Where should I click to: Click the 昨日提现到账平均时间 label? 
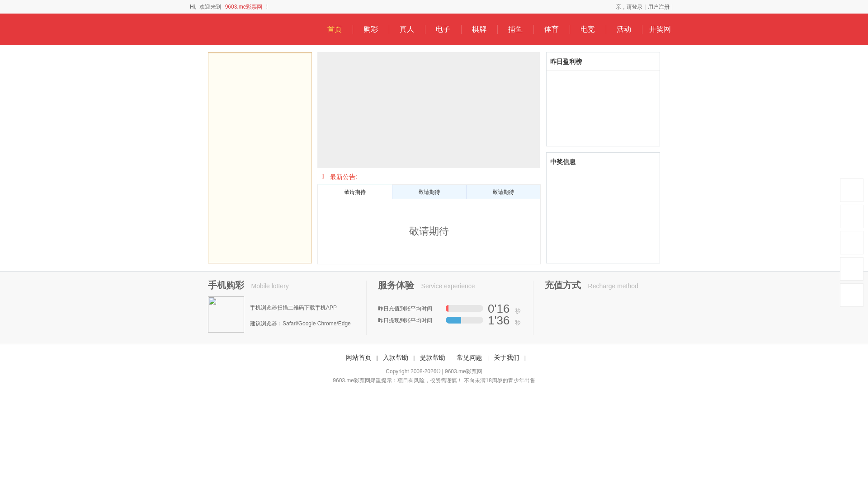[x=405, y=320]
